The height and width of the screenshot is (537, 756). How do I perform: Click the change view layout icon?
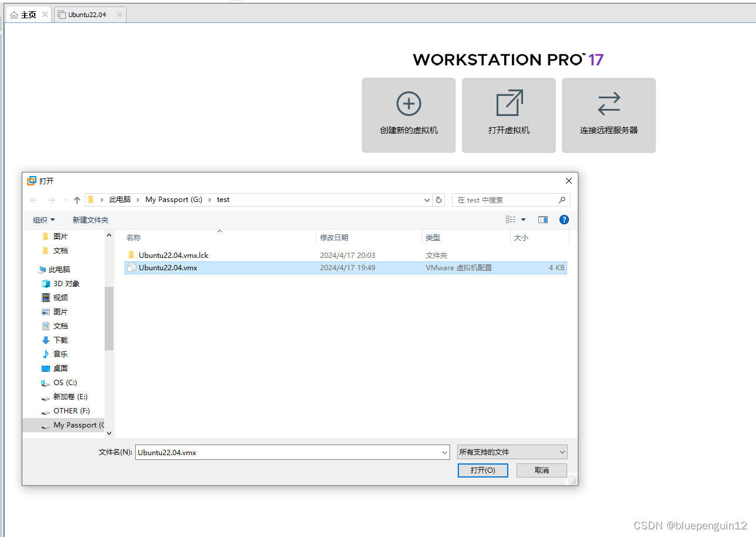[x=511, y=220]
